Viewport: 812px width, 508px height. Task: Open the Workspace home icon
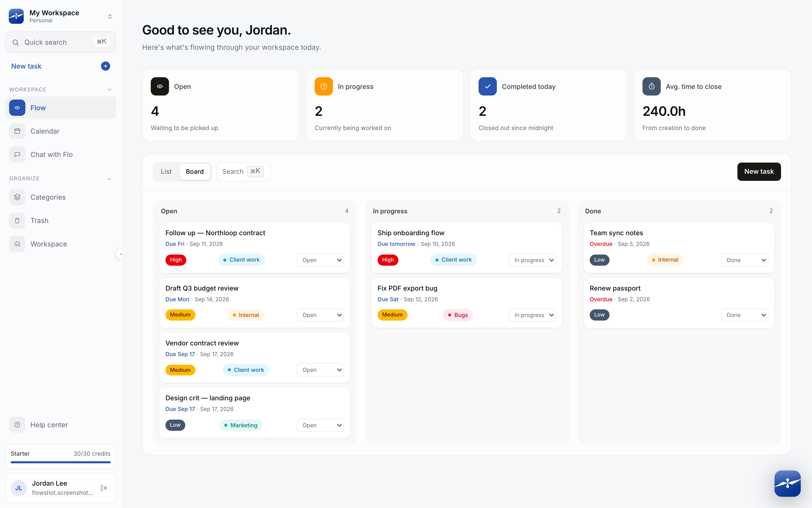point(17,244)
